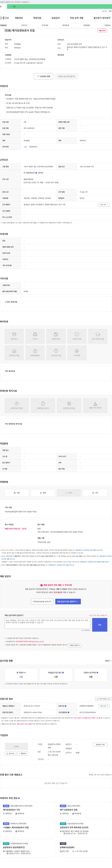112x868 pixels.
Task: Click the 관심기업 button
Action: click(x=10, y=753)
